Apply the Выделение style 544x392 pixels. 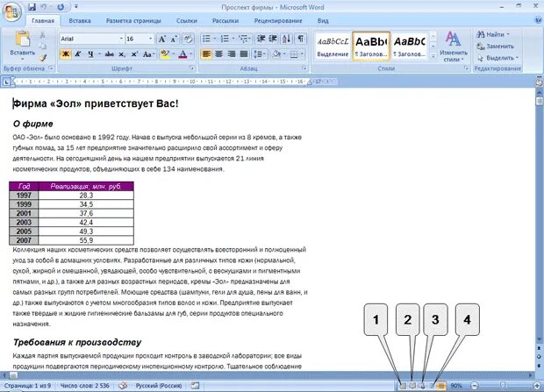point(333,46)
